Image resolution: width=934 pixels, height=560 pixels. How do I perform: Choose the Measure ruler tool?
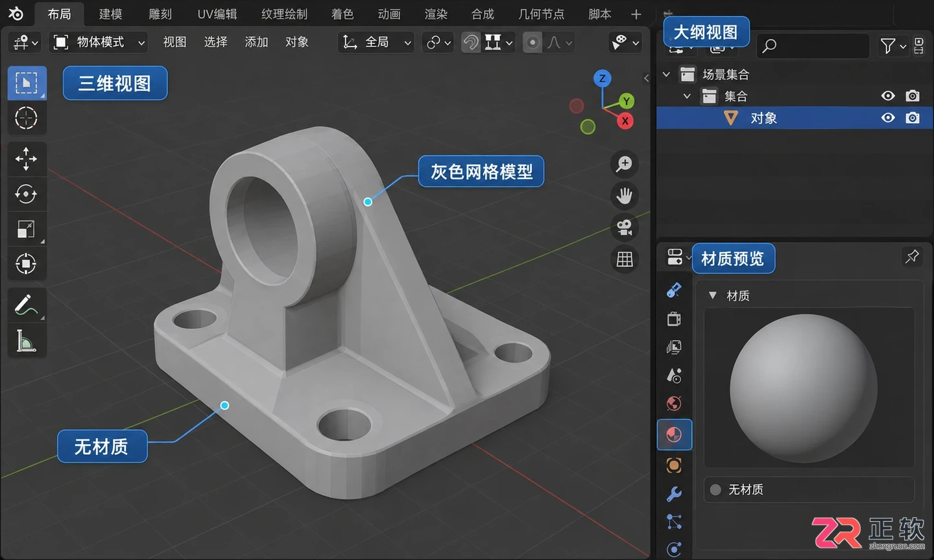[x=27, y=340]
